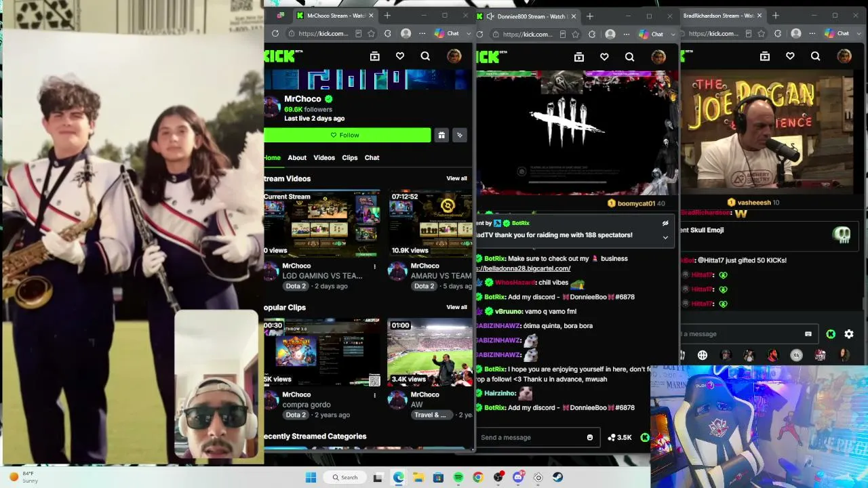868x488 pixels.
Task: Refresh the Donniee800 Stream page
Action: click(479, 34)
